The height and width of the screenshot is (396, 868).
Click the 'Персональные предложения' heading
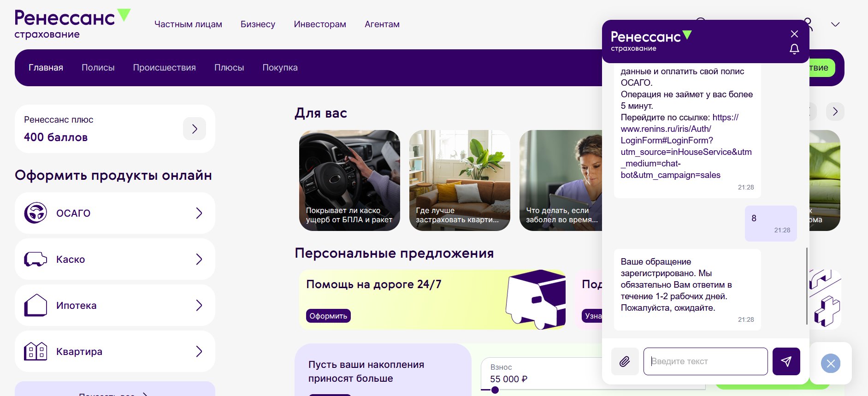[394, 253]
